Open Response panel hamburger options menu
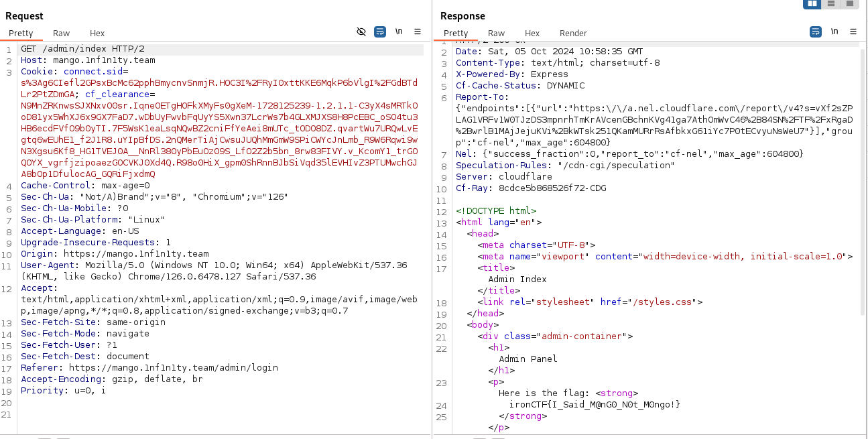The width and height of the screenshot is (868, 439). 853,32
